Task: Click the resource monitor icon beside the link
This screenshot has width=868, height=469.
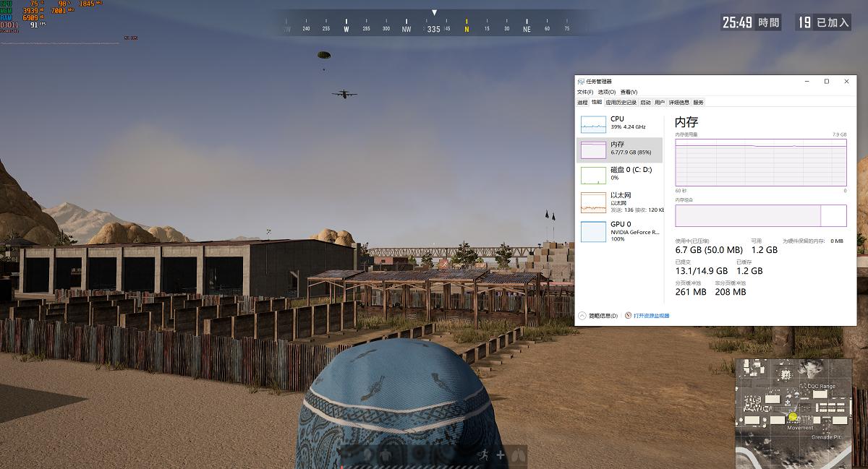Action: [x=628, y=316]
